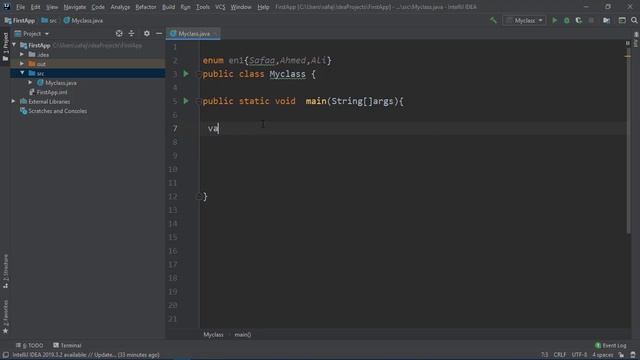640x360 pixels.
Task: Toggle the Structure tool window side tab
Action: [x=5, y=271]
